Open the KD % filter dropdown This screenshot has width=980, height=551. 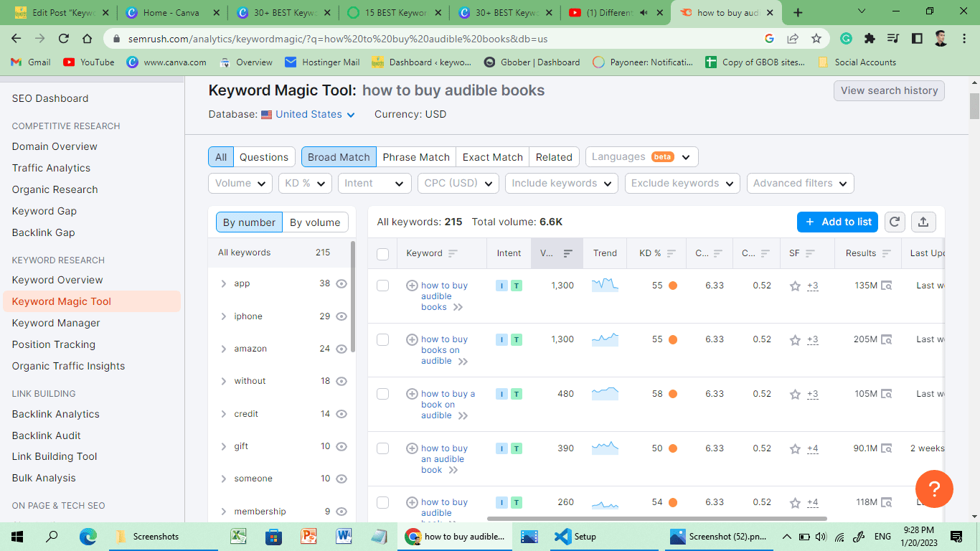[x=305, y=183]
